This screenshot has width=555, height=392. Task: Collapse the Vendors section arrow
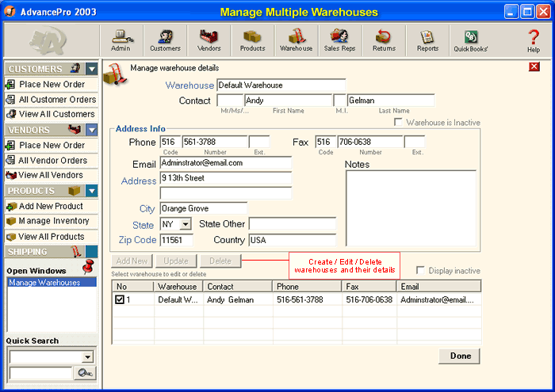[x=92, y=130]
